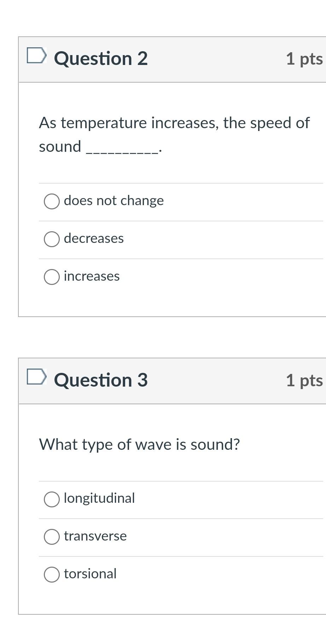Click the 'What type of wave is sound?' prompt
Viewport: 326px width, 644px height.
tap(139, 445)
